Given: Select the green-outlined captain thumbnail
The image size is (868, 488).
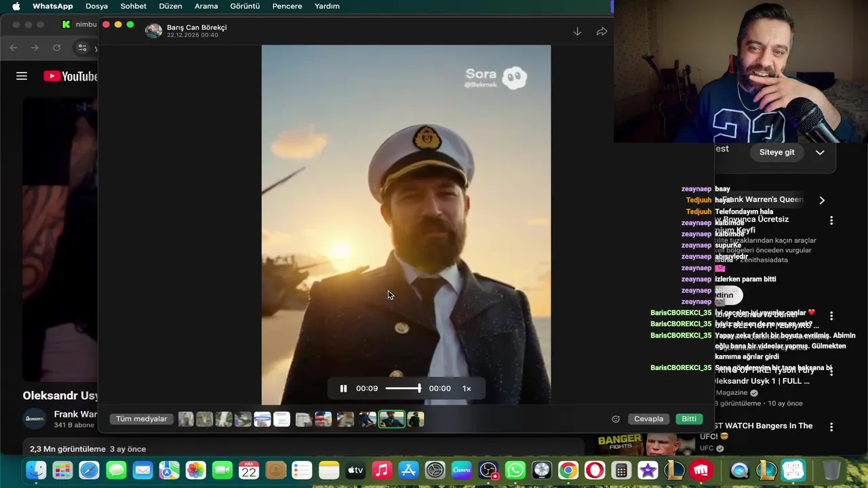Looking at the screenshot, I should click(391, 420).
